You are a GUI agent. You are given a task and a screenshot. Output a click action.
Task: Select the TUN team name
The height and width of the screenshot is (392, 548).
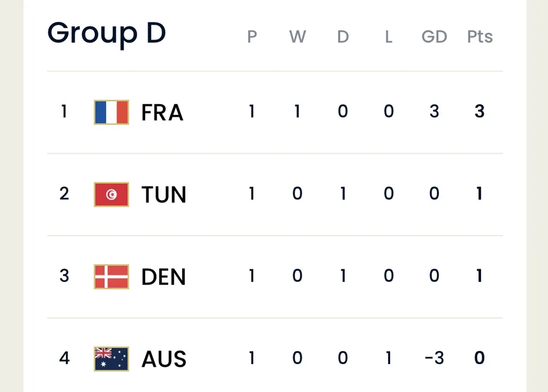point(164,195)
